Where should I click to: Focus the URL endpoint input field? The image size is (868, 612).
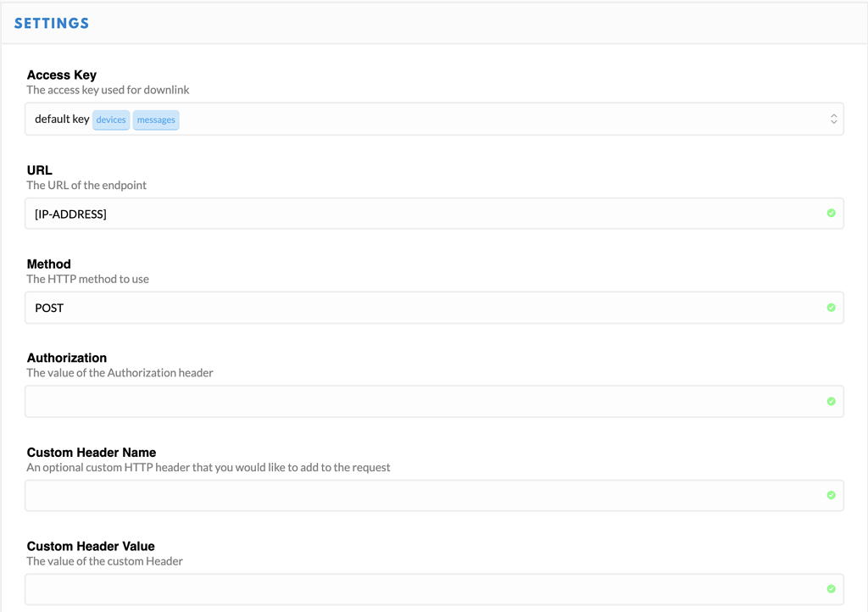(424, 214)
